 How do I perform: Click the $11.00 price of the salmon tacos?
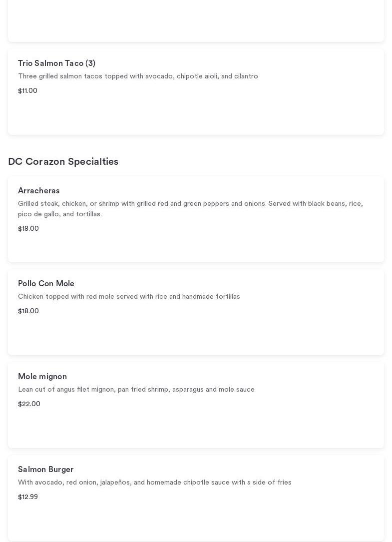pyautogui.click(x=27, y=91)
